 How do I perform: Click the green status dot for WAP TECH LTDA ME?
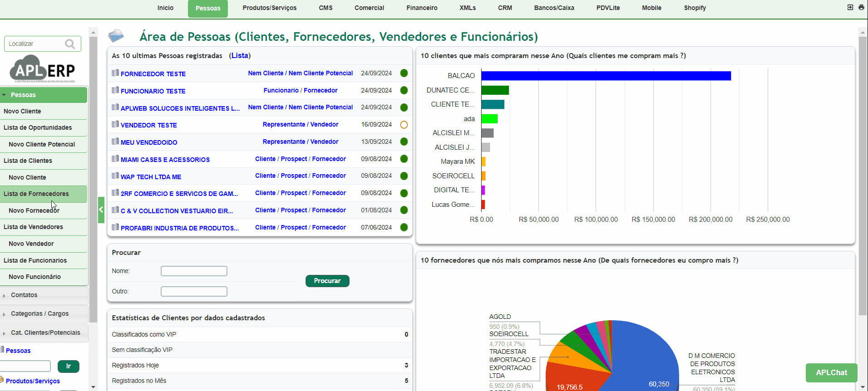(404, 176)
